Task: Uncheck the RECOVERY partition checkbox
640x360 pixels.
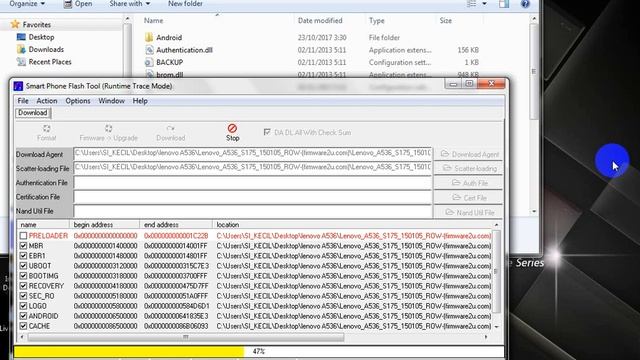Action: [23, 286]
